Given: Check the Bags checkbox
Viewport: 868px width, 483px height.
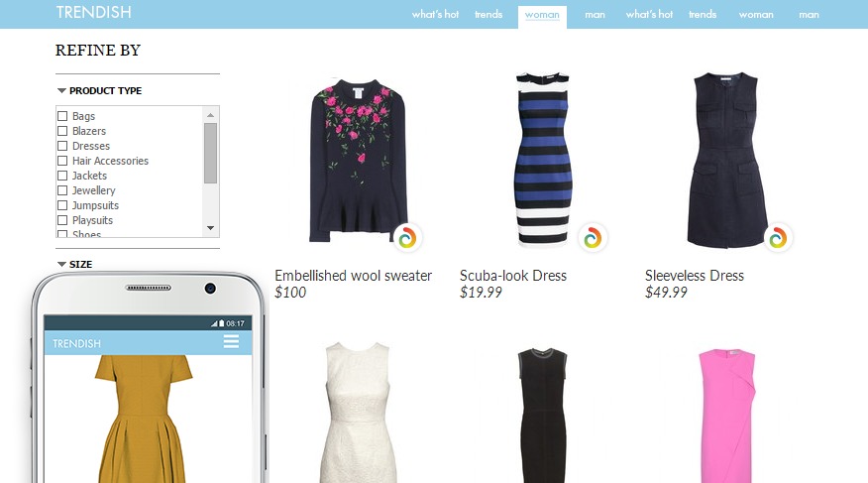Looking at the screenshot, I should (x=62, y=116).
